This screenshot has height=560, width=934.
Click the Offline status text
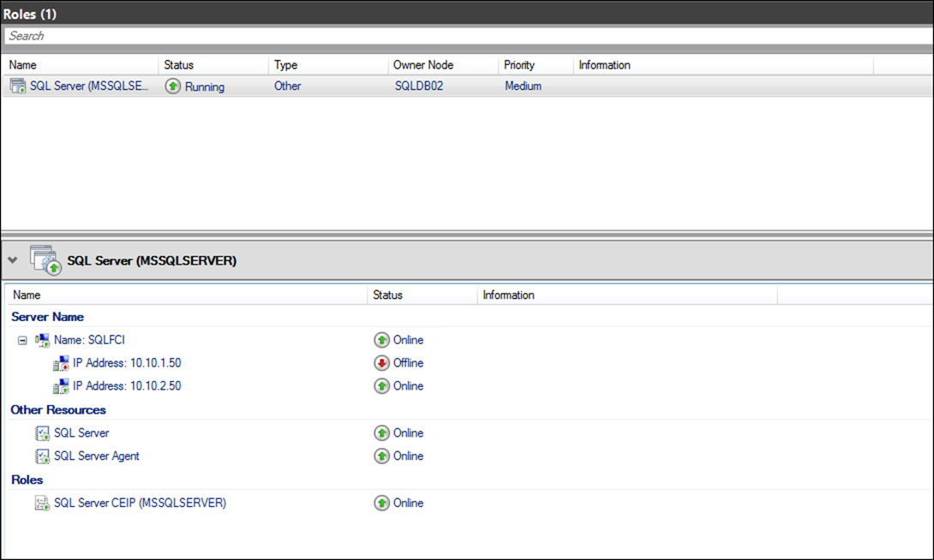(x=409, y=363)
